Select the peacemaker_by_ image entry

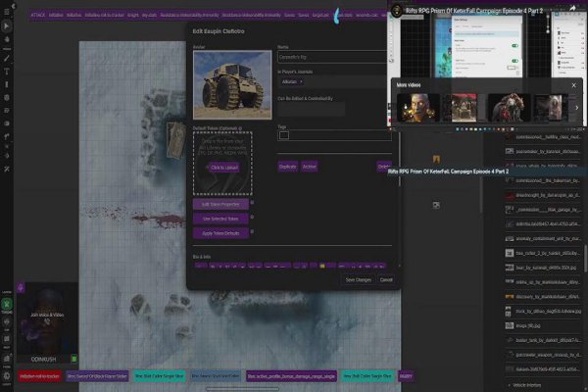tap(543, 152)
